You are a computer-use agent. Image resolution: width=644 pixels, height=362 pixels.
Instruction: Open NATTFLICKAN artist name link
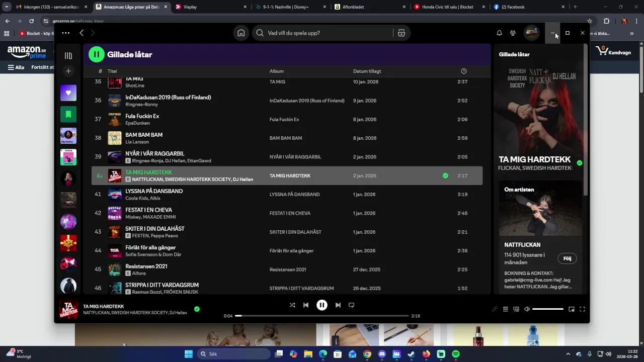point(522,245)
